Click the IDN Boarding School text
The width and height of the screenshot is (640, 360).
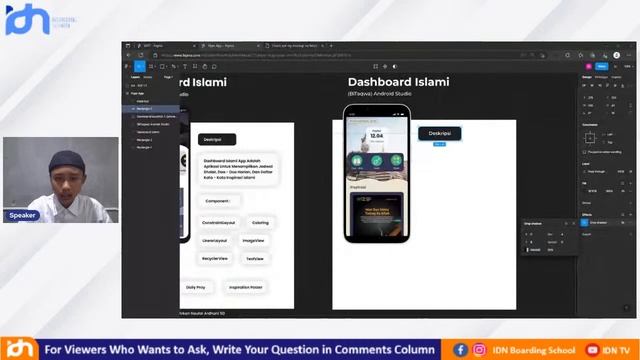point(534,350)
